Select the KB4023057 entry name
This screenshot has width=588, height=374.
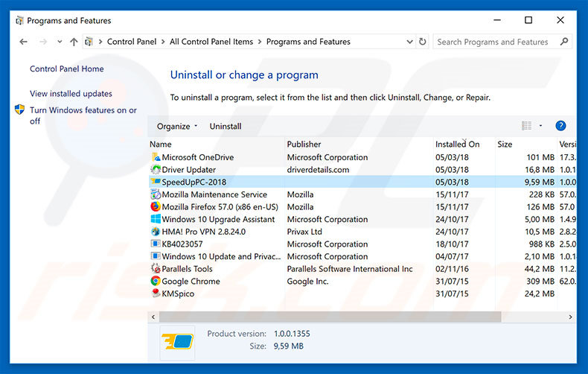click(182, 244)
